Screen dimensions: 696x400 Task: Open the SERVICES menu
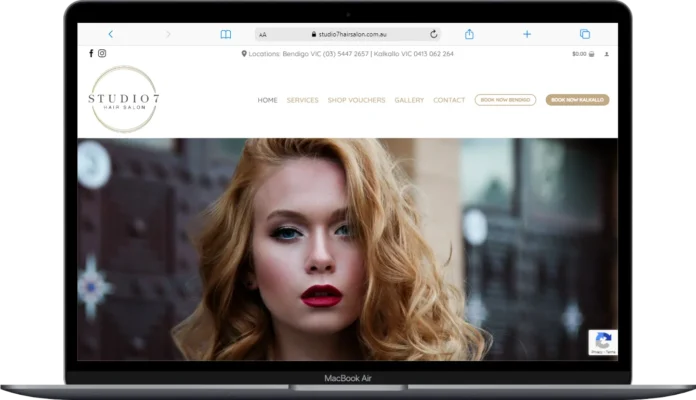(302, 100)
